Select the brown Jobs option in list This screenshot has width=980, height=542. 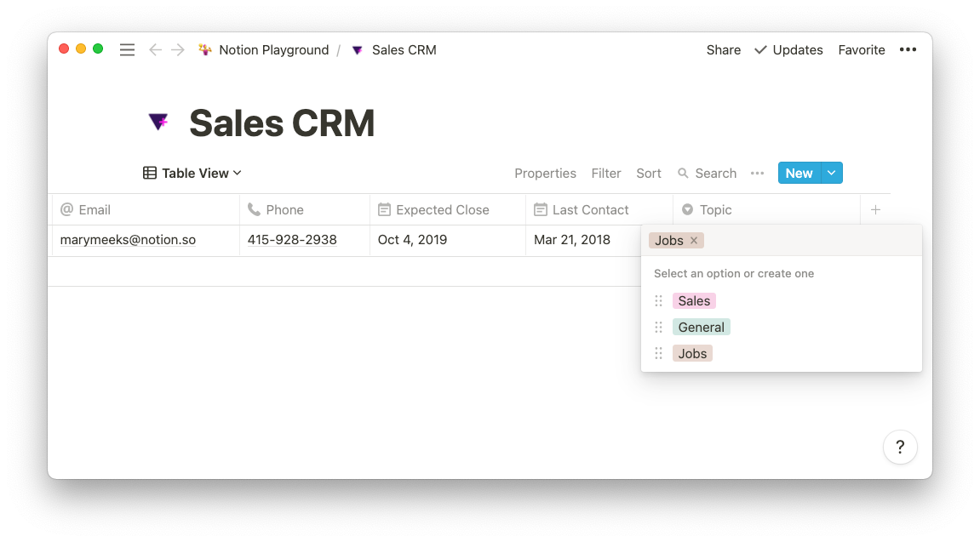coord(692,353)
